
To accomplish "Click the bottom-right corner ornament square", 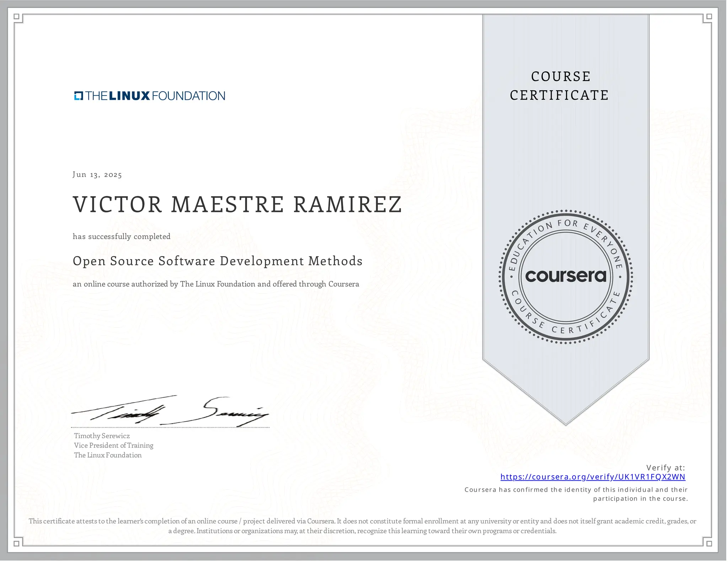I will click(709, 544).
